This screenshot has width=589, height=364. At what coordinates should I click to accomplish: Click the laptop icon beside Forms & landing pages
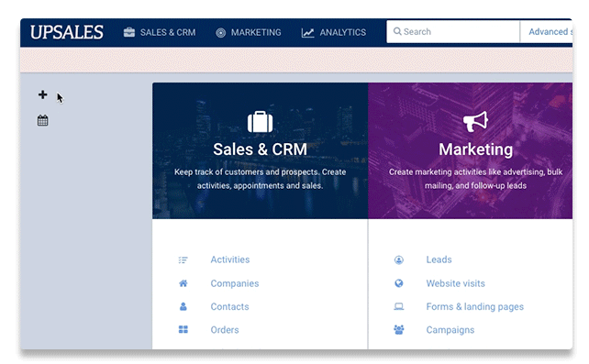(399, 306)
